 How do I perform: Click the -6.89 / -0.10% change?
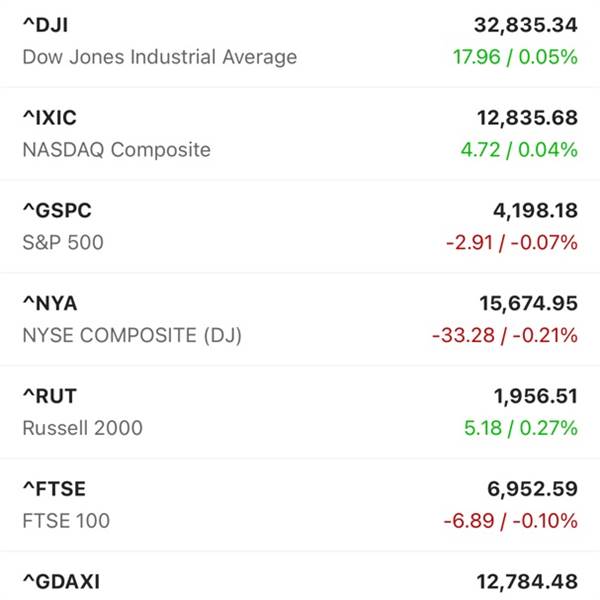[510, 520]
